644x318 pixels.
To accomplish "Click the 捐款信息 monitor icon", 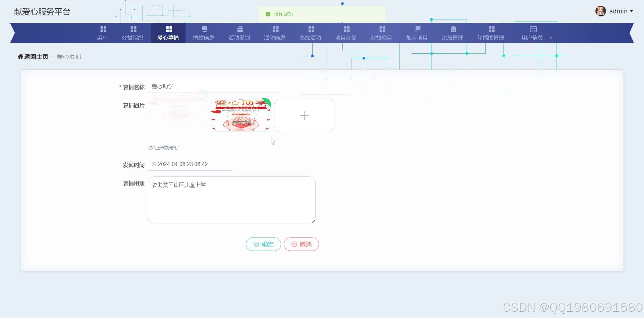I will coord(204,29).
